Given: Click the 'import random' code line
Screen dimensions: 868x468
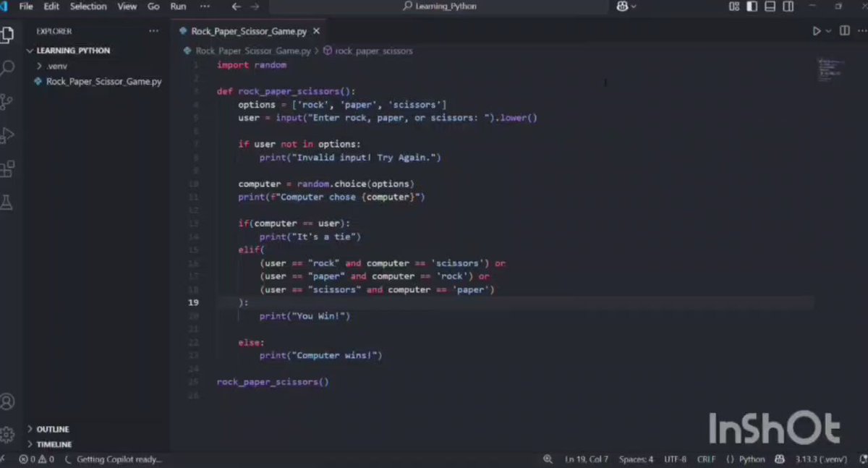Looking at the screenshot, I should (x=252, y=65).
